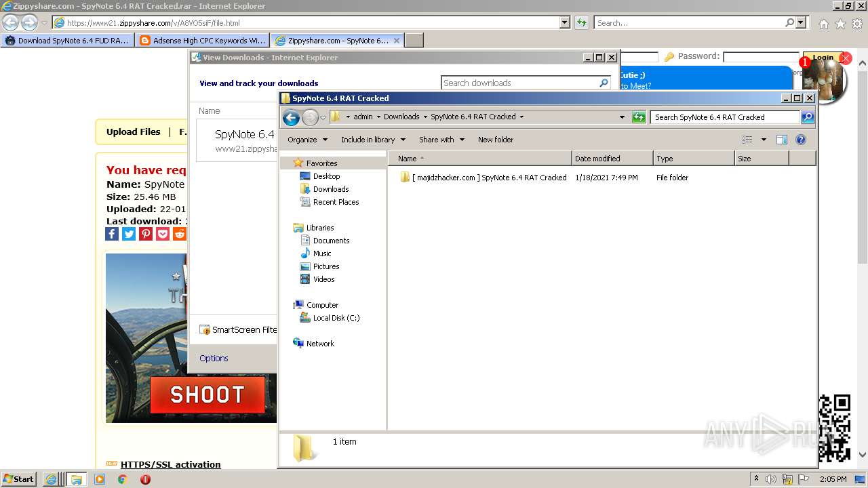Toggle the Explorer preview pane icon
The height and width of the screenshot is (488, 868).
click(781, 140)
